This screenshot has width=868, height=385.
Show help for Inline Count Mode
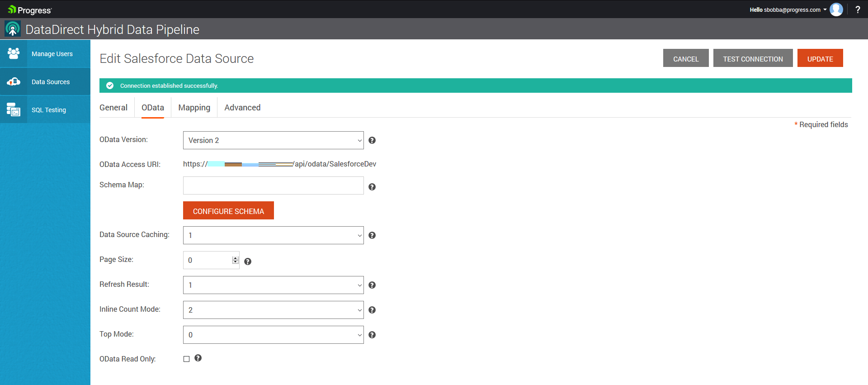(x=372, y=310)
